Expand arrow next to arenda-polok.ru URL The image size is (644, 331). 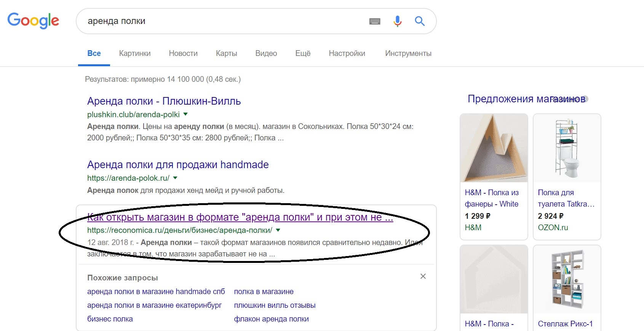click(x=175, y=178)
